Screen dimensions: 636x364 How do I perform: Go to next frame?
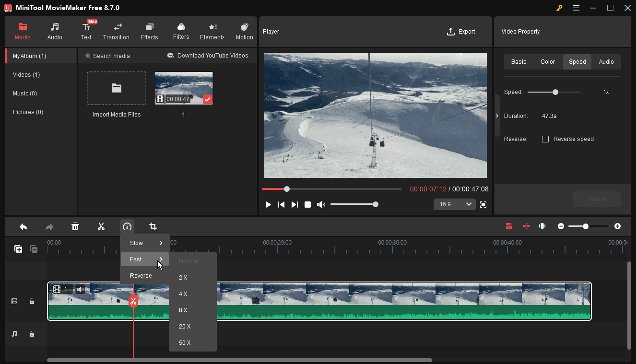click(x=294, y=205)
